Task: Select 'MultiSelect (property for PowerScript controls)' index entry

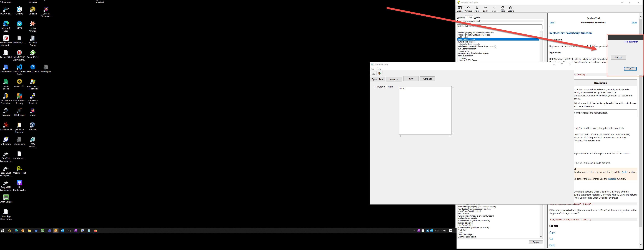Action: tap(477, 46)
